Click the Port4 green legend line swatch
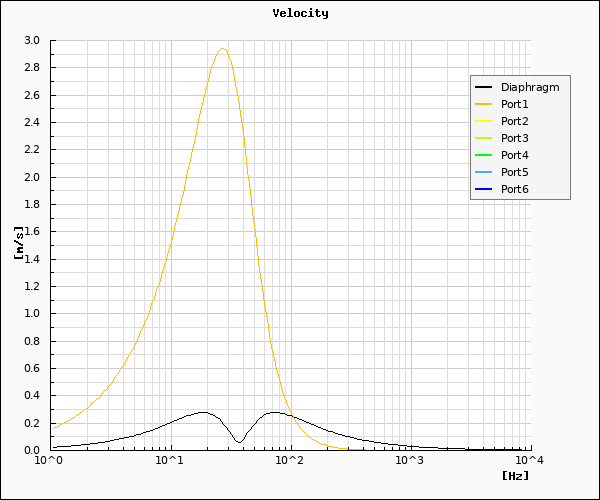 tap(485, 155)
